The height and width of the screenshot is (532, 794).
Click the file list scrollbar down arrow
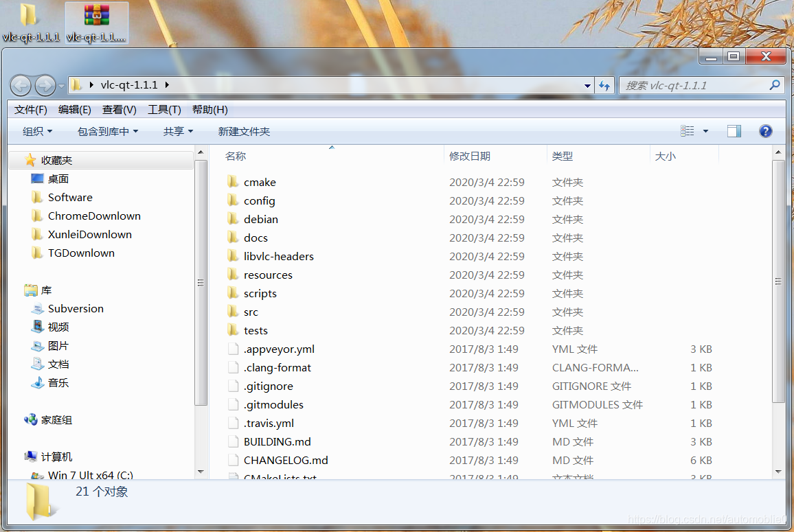[778, 472]
